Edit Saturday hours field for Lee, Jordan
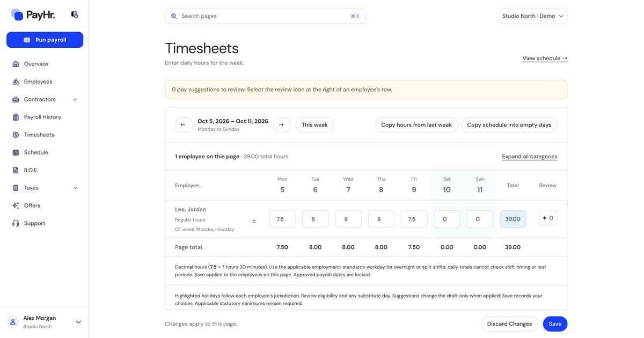Viewport: 644px width, 338px height. (447, 219)
